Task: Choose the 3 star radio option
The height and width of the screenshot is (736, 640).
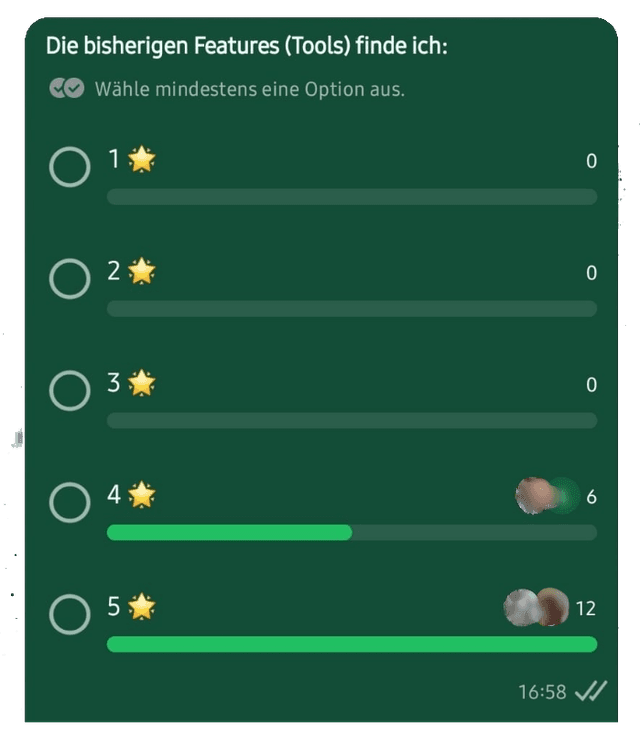Action: point(70,391)
